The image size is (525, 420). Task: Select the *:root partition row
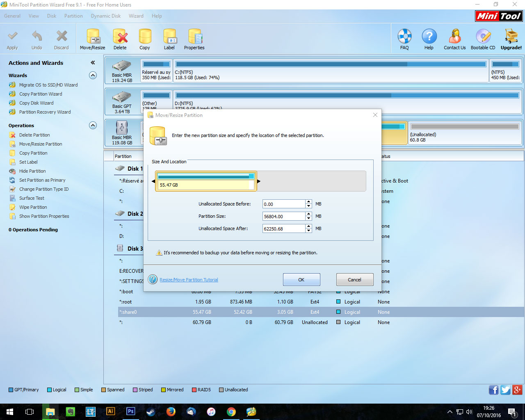click(x=321, y=302)
